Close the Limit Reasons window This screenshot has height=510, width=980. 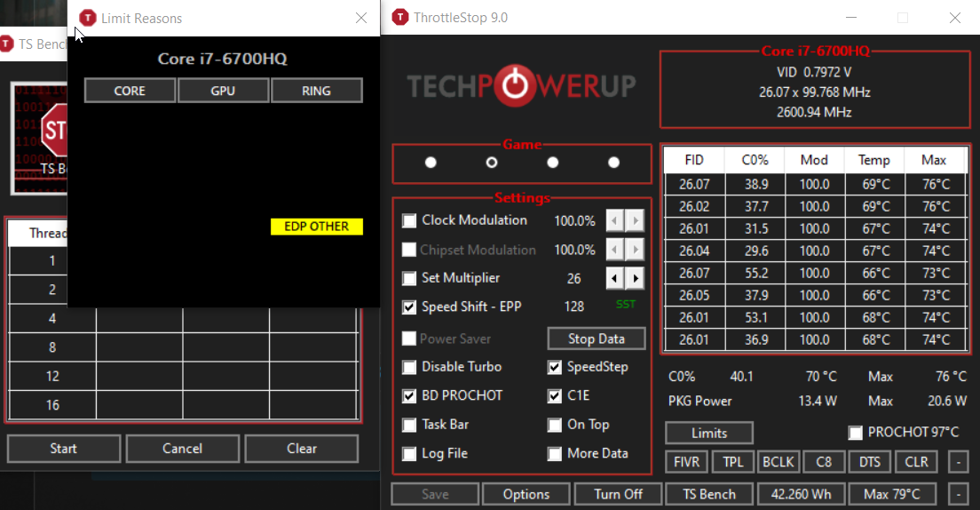pyautogui.click(x=361, y=18)
